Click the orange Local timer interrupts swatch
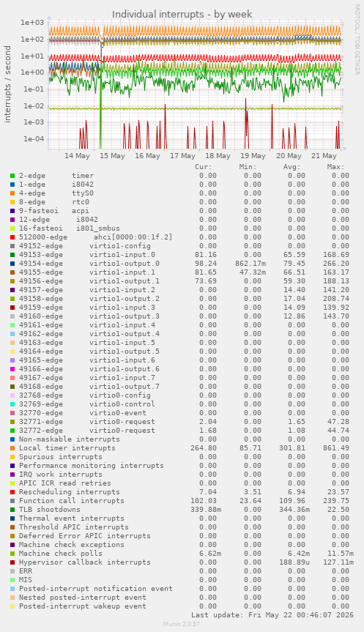The image size is (364, 632). pos(12,448)
